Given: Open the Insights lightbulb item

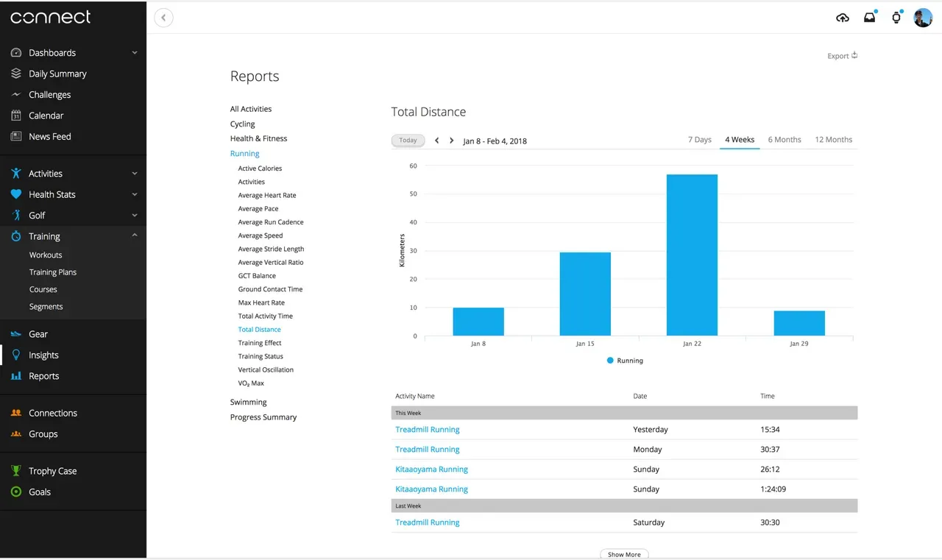Looking at the screenshot, I should pyautogui.click(x=43, y=355).
